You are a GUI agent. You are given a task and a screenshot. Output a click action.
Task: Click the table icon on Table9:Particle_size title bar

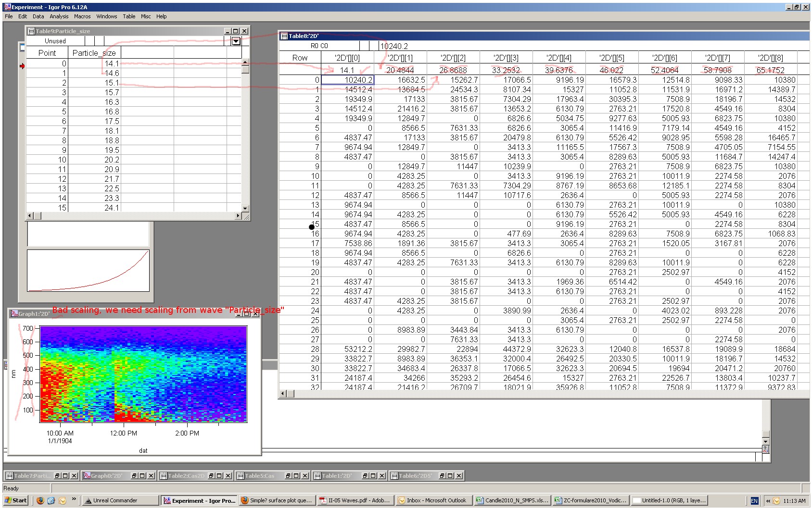coord(31,31)
